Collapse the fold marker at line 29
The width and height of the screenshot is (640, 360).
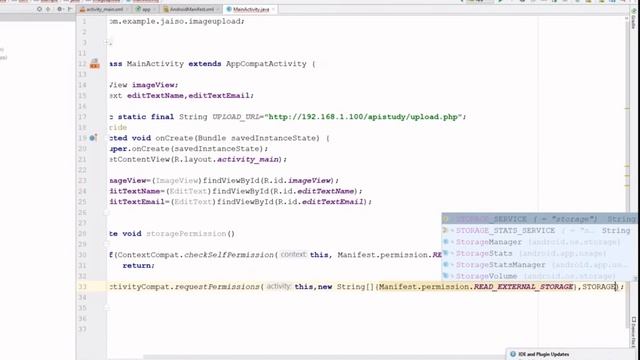(106, 244)
